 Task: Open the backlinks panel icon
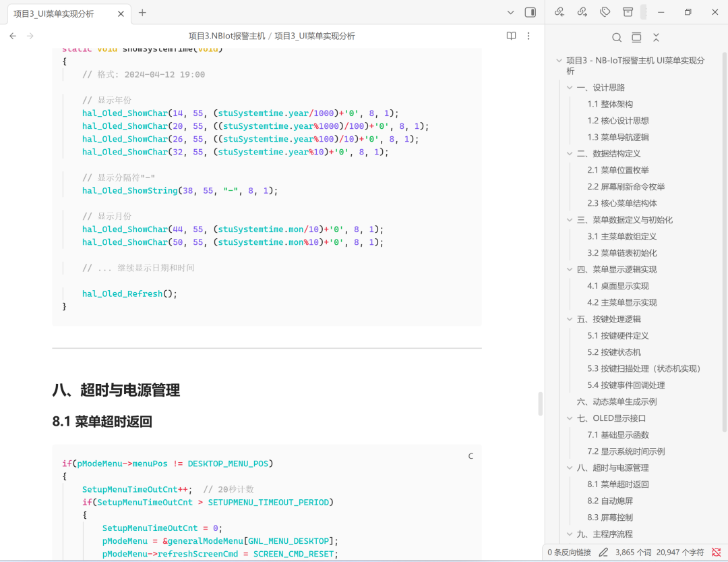pos(559,12)
